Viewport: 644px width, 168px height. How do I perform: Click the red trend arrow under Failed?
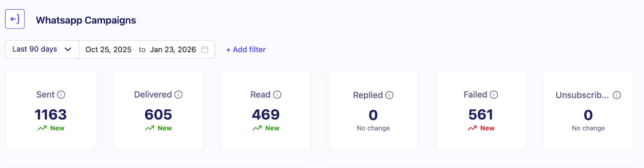coord(472,128)
